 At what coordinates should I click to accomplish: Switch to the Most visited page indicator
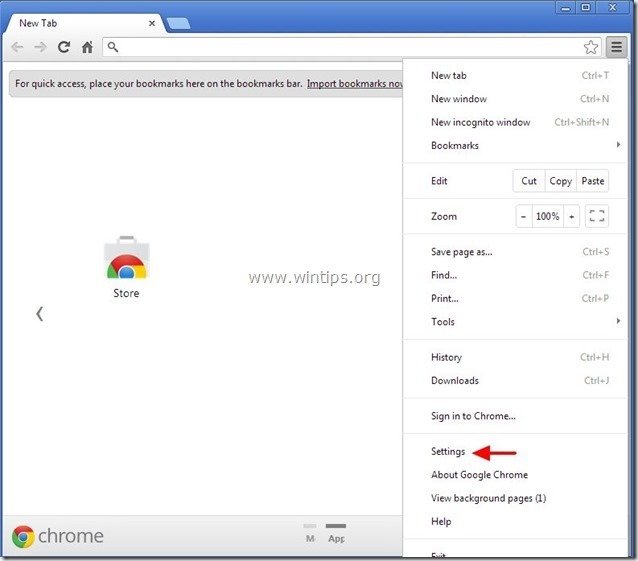(x=310, y=533)
